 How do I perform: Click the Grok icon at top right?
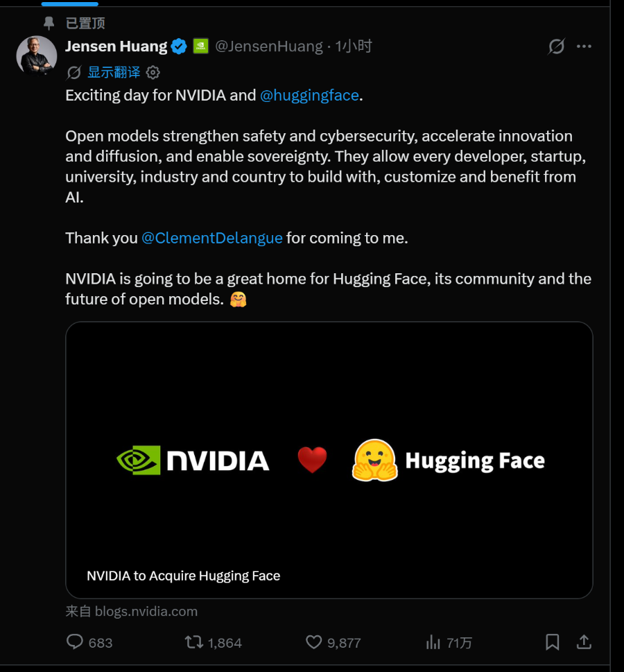tap(556, 46)
